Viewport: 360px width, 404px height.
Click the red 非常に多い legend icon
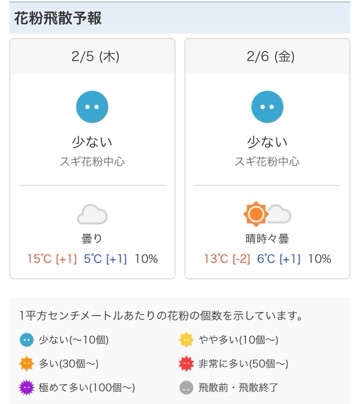pyautogui.click(x=186, y=364)
